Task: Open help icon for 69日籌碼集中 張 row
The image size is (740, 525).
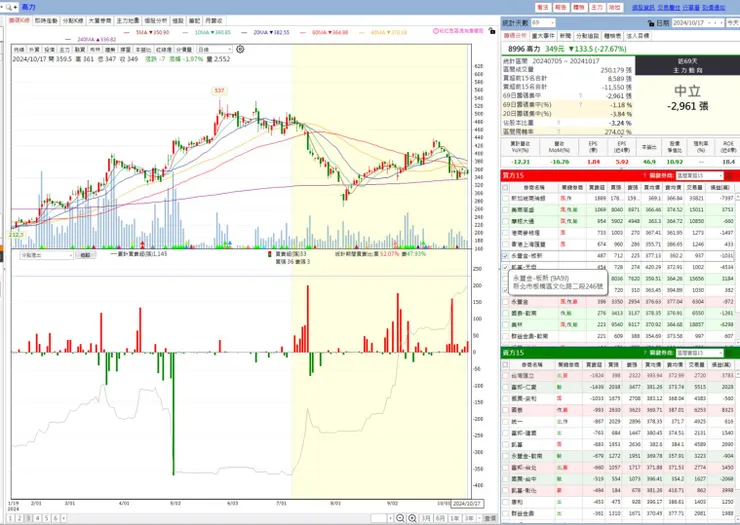Action: tap(580, 96)
